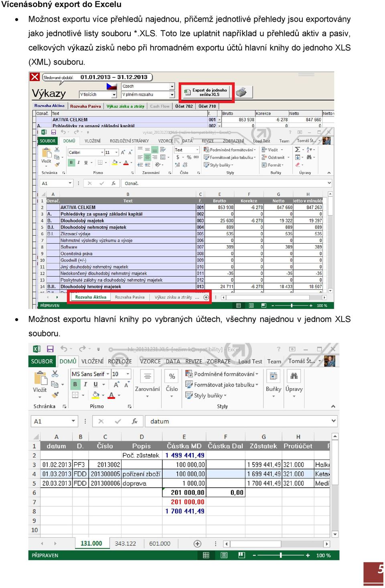Close the Výkazy window with the red X
This screenshot has height=588, width=385.
pyautogui.click(x=35, y=77)
